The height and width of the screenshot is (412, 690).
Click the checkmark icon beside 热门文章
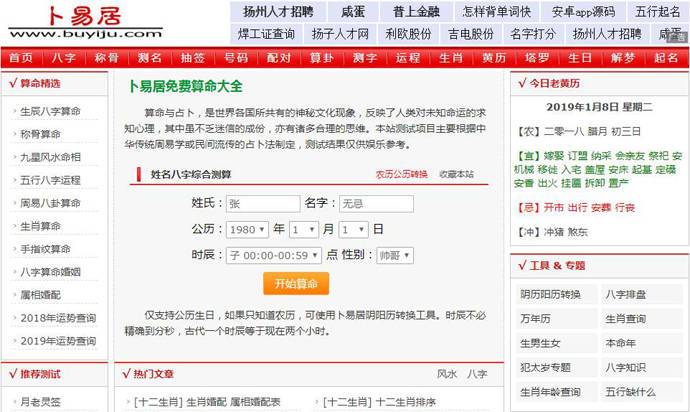point(126,374)
